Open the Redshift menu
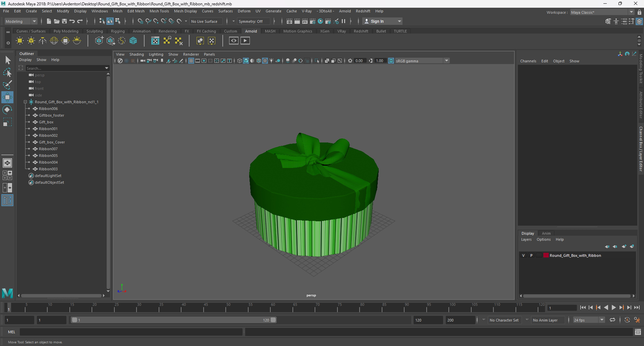Viewport: 644px width, 346px height. tap(363, 11)
